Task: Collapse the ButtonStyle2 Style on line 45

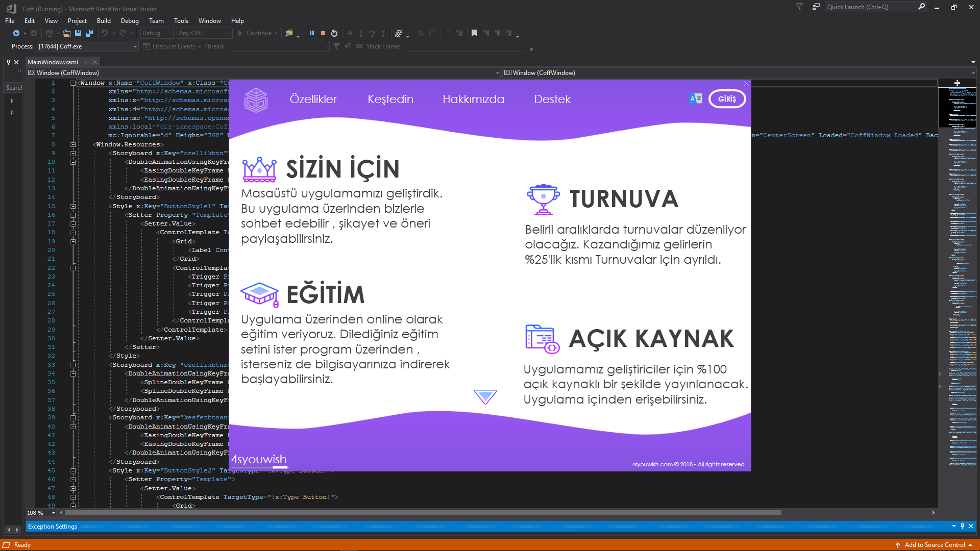Action: point(73,471)
